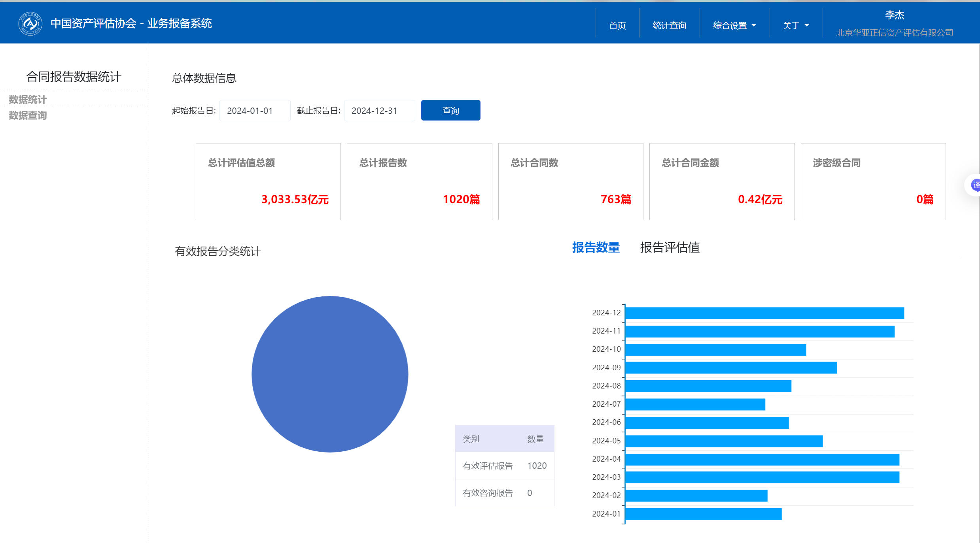Select the 报告数量 tab
Image resolution: width=980 pixels, height=543 pixels.
[x=596, y=247]
